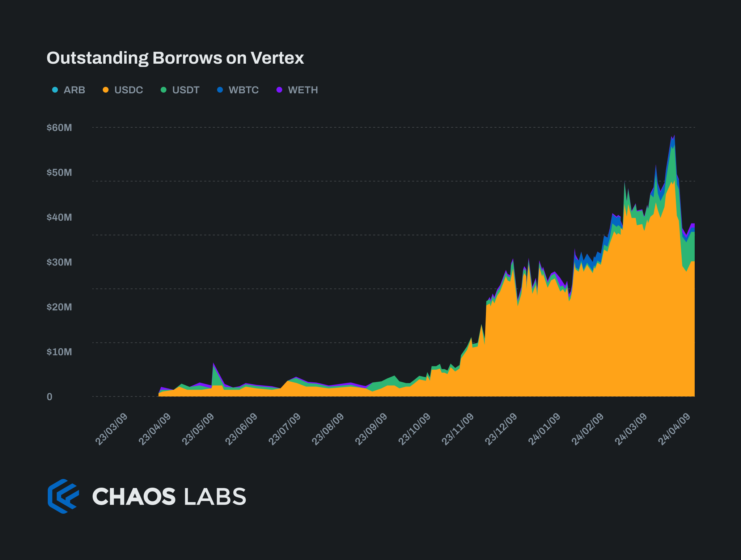Toggle the WETH legend entry

click(x=297, y=90)
